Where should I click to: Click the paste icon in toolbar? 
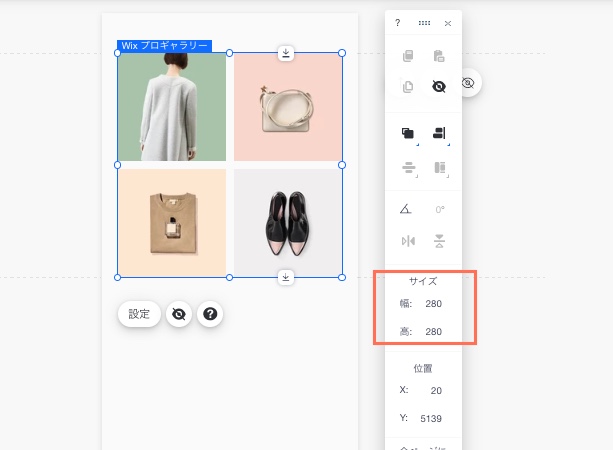coord(438,57)
